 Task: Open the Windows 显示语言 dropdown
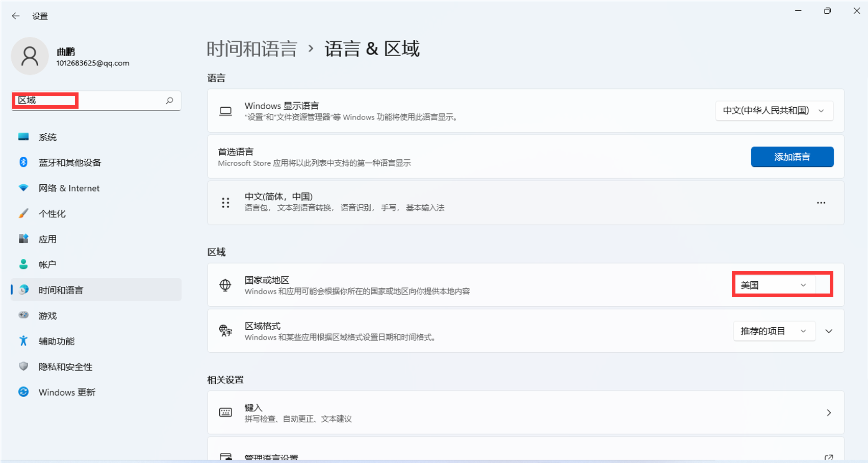[774, 111]
